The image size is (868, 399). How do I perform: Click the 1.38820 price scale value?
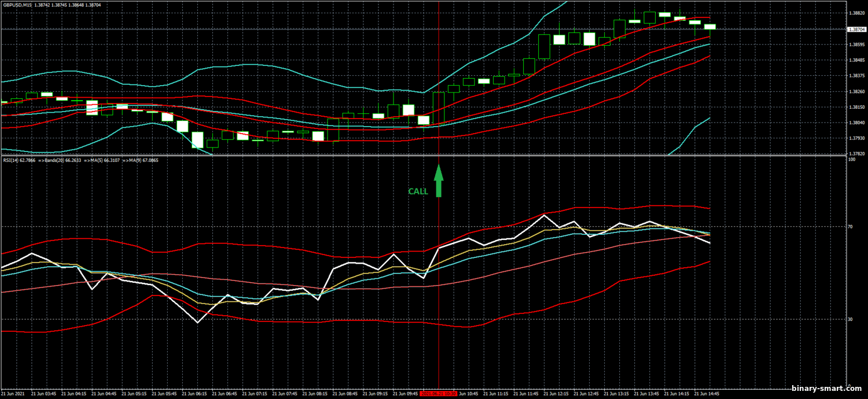tap(856, 13)
